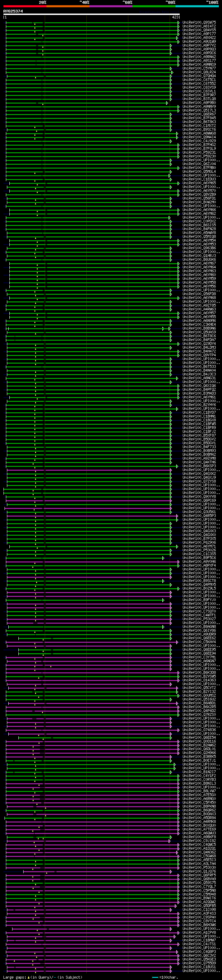Click the green alignment bar for UniRef100_Q9SW75
Screen dimensions: 222x980
tap(93, 23)
